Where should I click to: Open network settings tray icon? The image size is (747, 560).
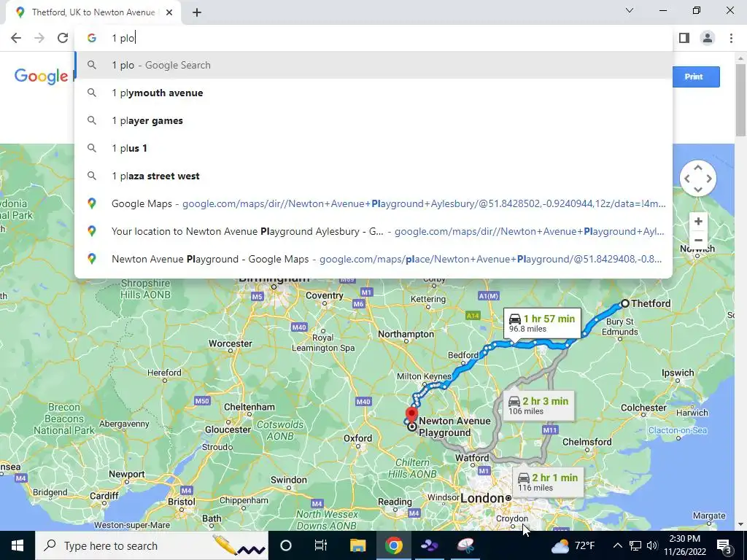pos(635,545)
